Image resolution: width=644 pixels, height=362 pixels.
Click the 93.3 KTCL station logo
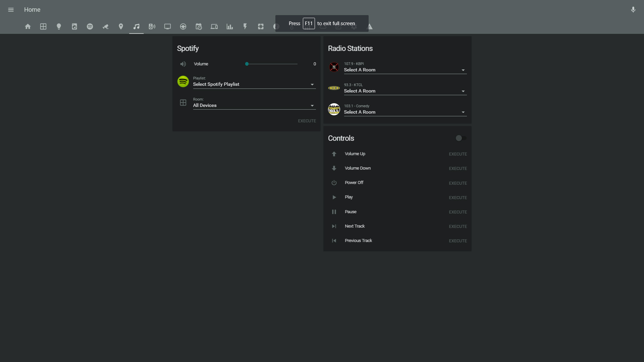click(x=334, y=88)
